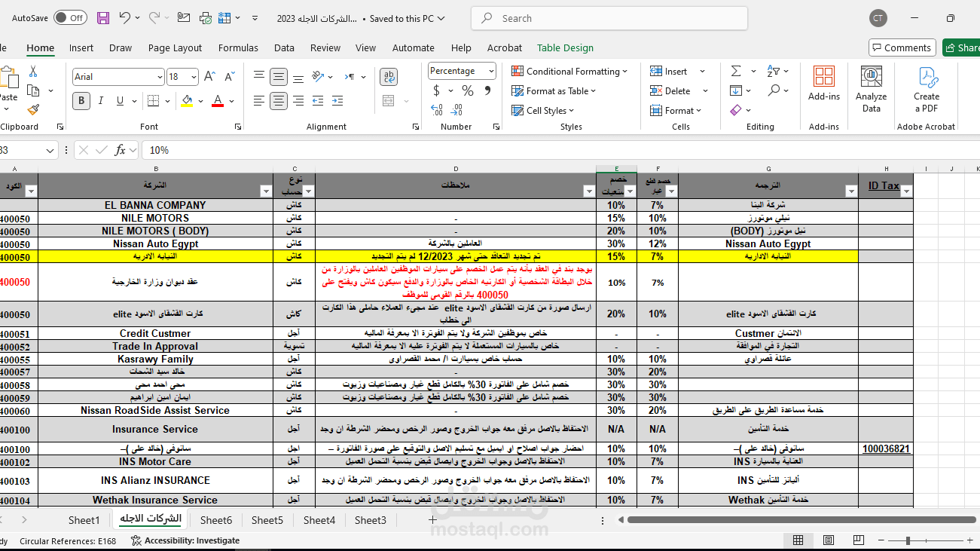This screenshot has width=980, height=551.
Task: Increase font size with larger A icon
Action: pyautogui.click(x=210, y=77)
